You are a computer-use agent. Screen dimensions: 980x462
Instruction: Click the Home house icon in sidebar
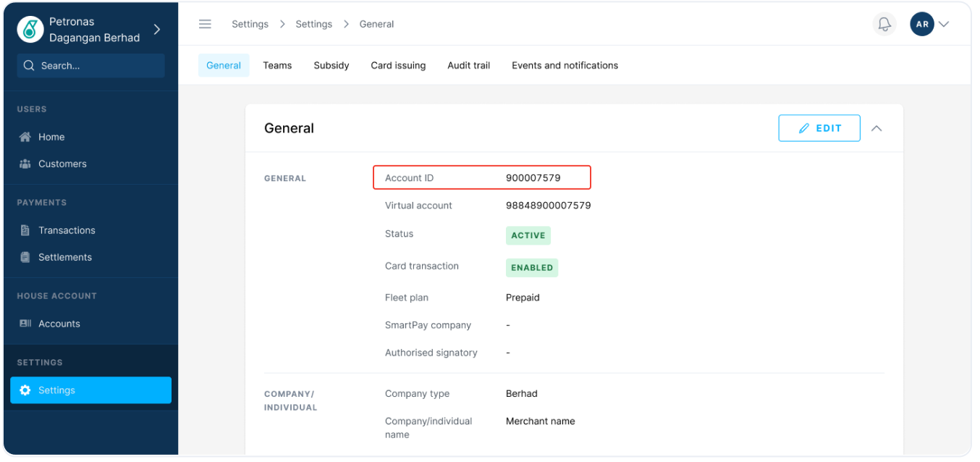pos(25,137)
